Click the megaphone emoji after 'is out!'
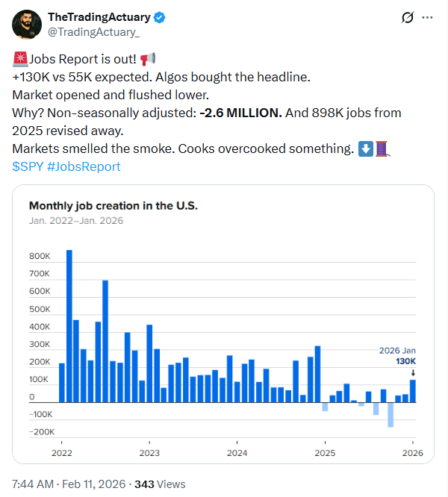The image size is (448, 497). pyautogui.click(x=147, y=58)
